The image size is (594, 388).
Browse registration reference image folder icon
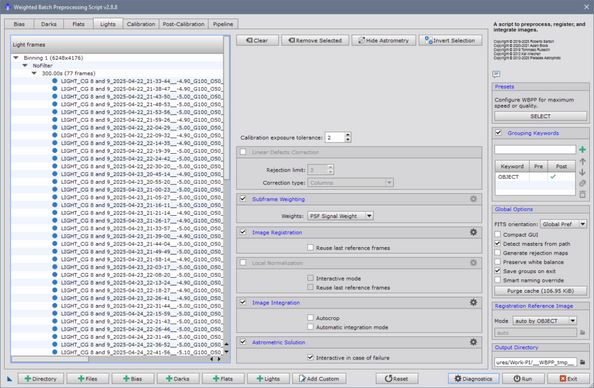pos(582,332)
